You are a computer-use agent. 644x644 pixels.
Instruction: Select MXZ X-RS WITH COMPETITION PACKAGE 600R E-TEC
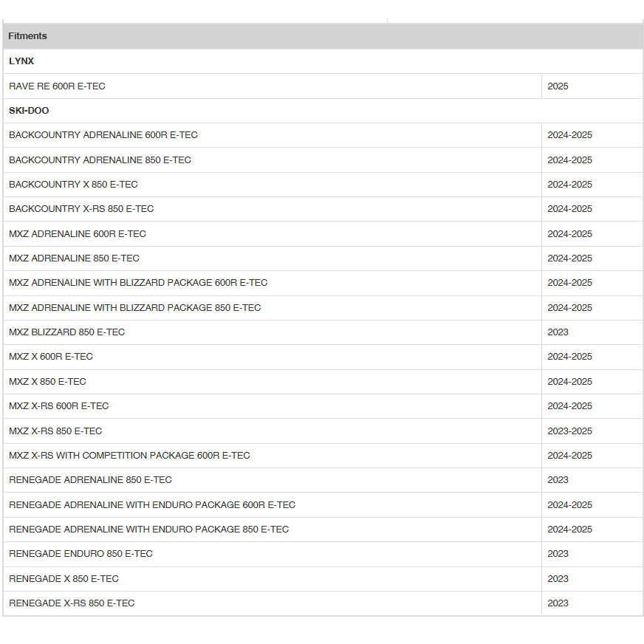click(129, 456)
